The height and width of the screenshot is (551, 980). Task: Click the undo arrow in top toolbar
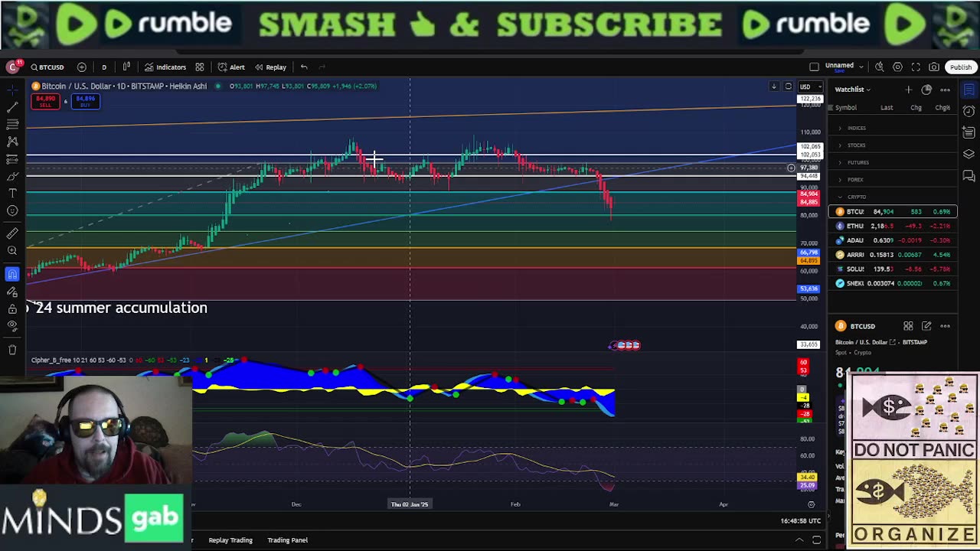pyautogui.click(x=304, y=67)
